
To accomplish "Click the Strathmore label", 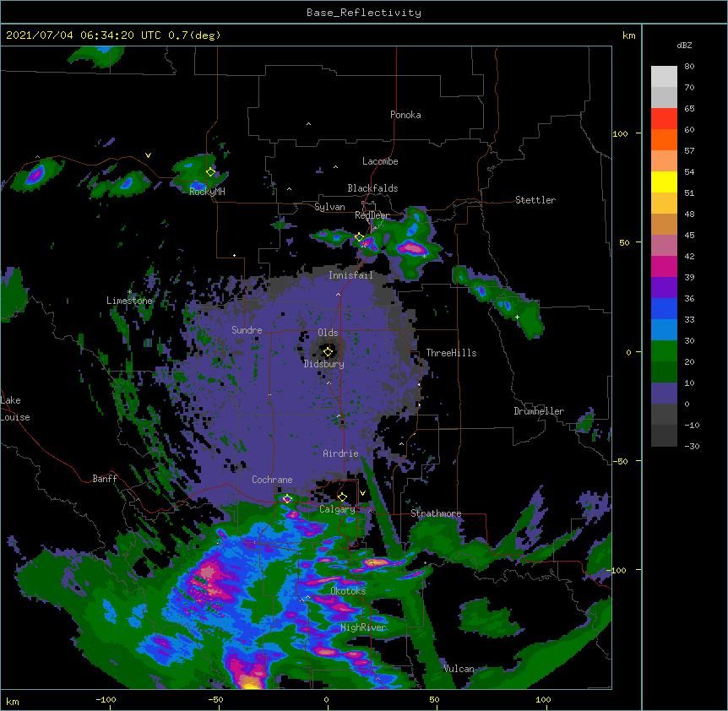I will point(436,513).
